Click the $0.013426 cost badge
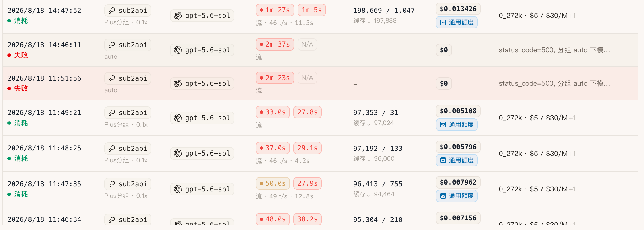The image size is (644, 230). [x=458, y=9]
